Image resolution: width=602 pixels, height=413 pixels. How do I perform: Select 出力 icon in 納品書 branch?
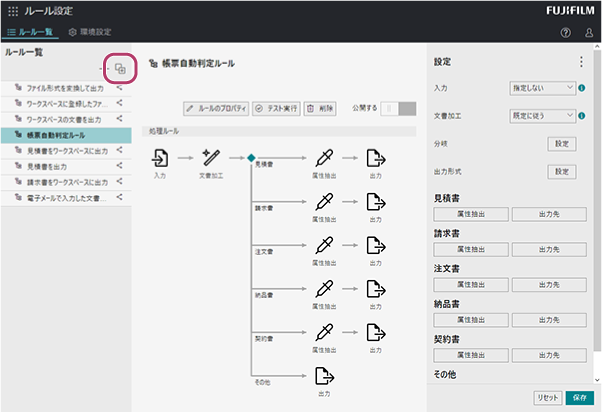pos(376,289)
